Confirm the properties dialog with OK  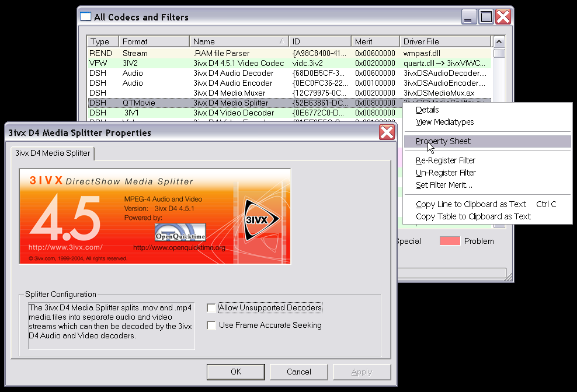[x=236, y=372]
